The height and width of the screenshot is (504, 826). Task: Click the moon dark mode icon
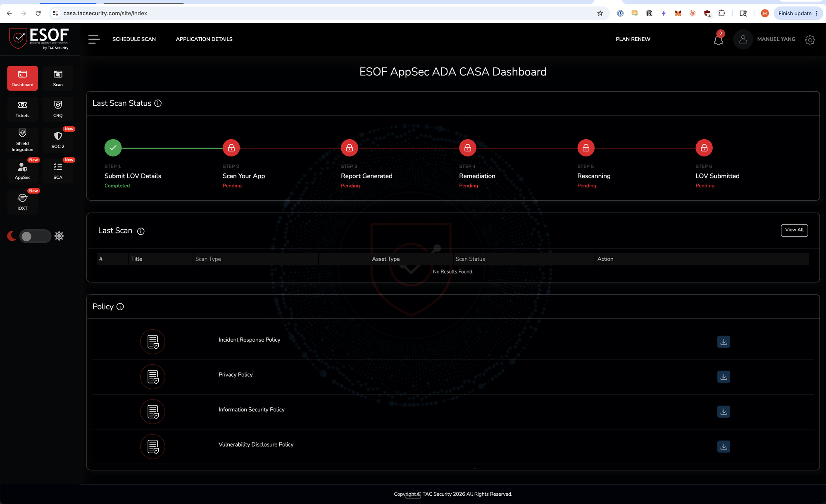tap(12, 236)
